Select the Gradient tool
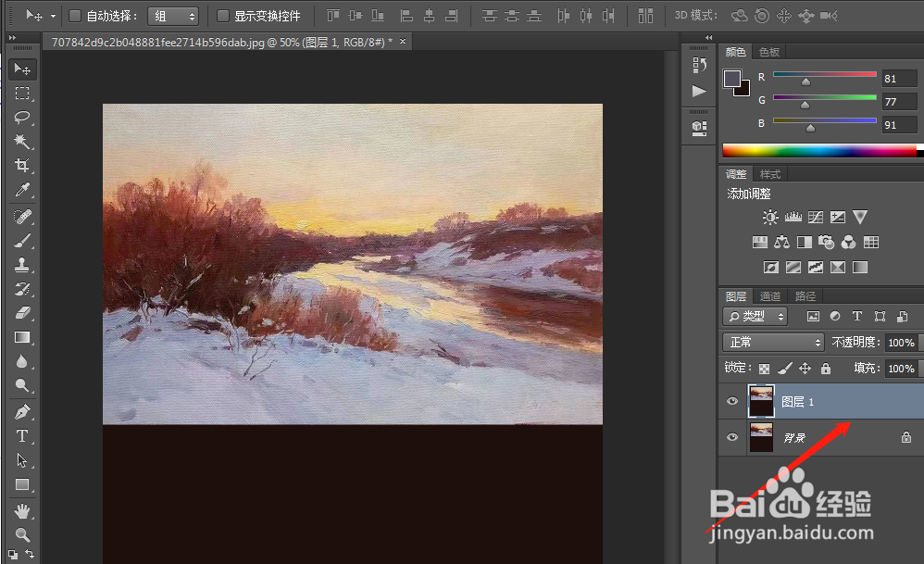 pos(22,337)
